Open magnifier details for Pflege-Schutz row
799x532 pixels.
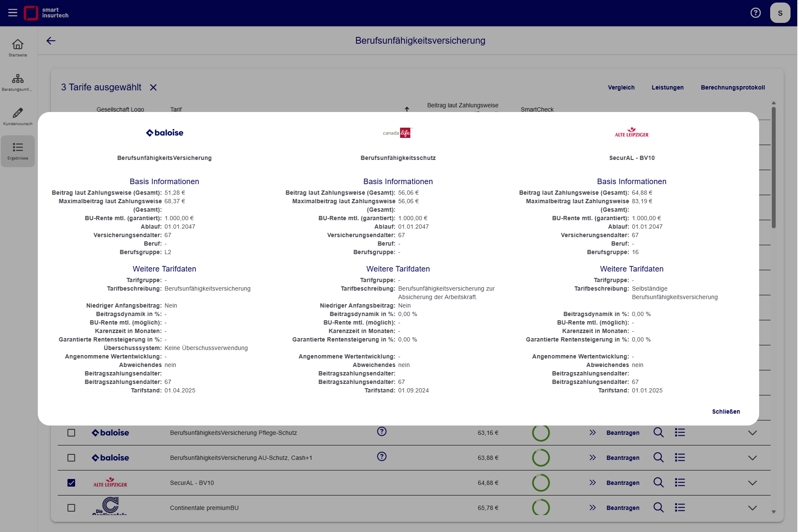[659, 433]
